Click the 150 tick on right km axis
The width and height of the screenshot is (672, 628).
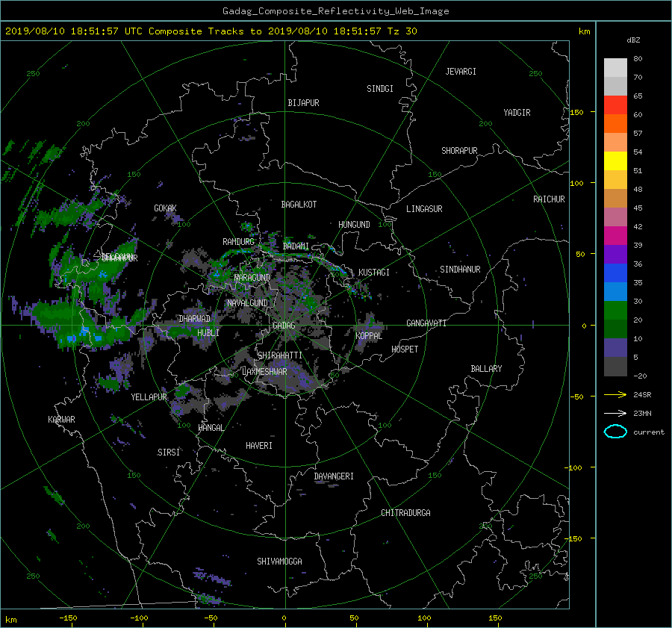(x=577, y=112)
